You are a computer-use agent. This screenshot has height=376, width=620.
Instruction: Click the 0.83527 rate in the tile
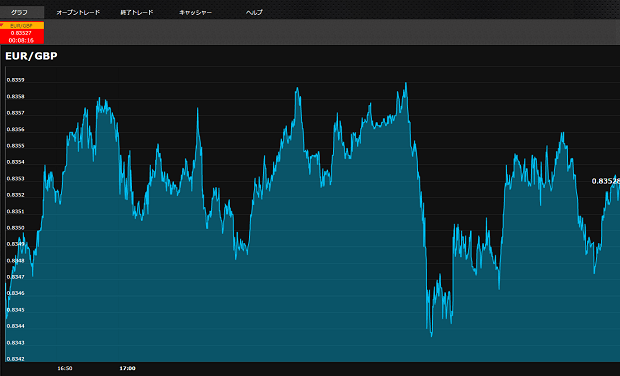pos(21,33)
